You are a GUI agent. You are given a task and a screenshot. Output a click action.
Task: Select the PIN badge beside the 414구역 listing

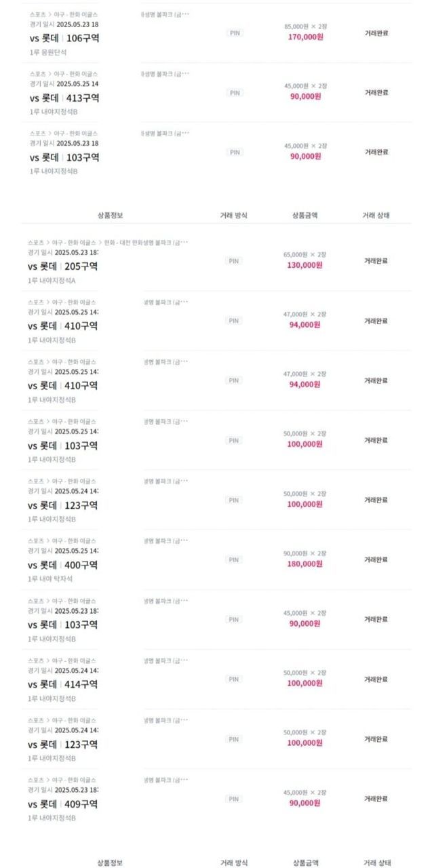pos(234,679)
